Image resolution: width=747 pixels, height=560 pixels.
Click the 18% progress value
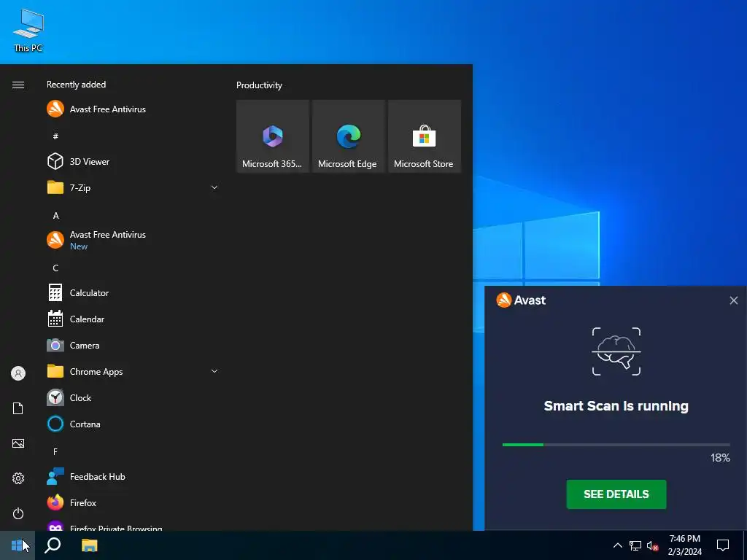(720, 458)
